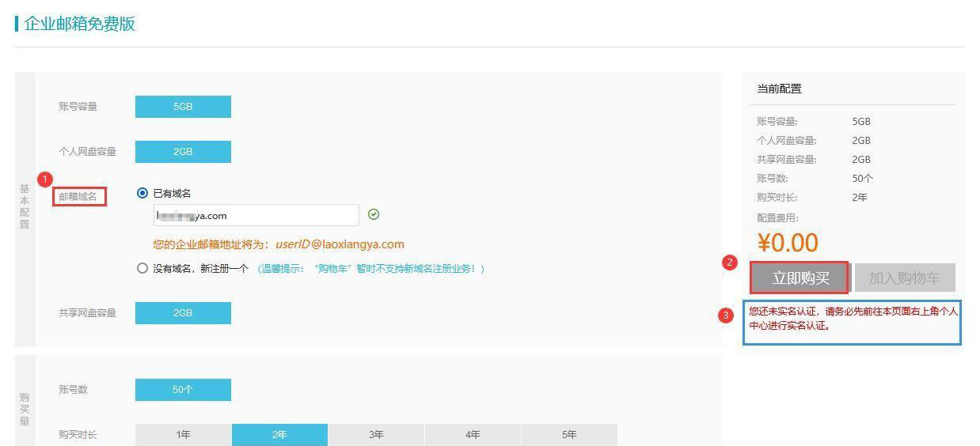Choose 50个 account quantity option

(x=183, y=390)
